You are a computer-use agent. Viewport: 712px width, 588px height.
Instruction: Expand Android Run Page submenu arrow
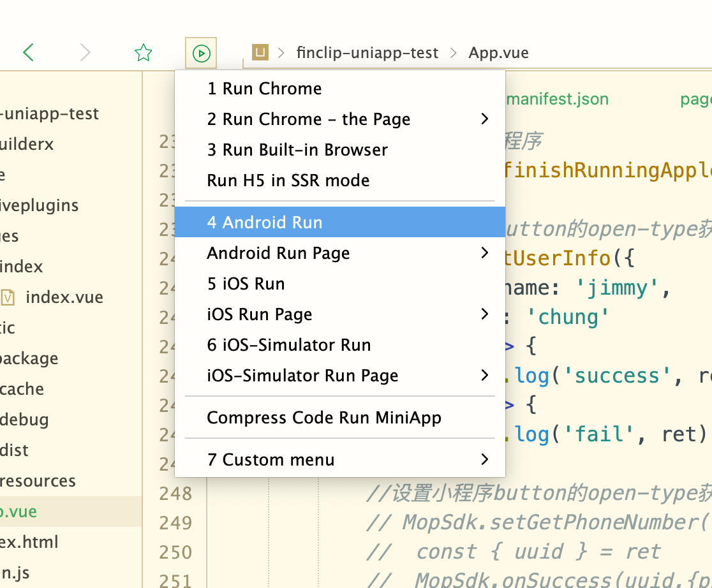point(484,253)
